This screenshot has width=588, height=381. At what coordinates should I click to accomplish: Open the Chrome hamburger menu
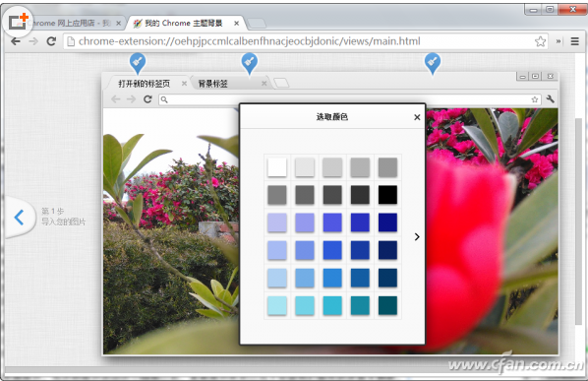[575, 41]
